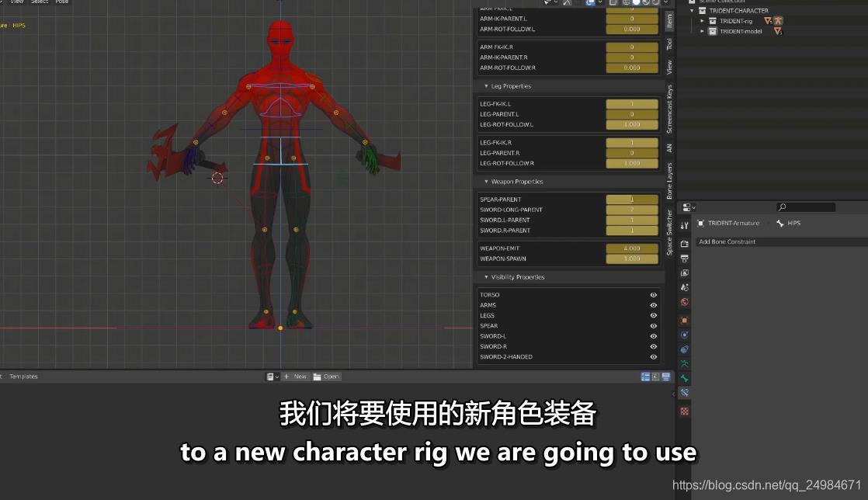Open the Templates menu in text editor

pyautogui.click(x=23, y=377)
